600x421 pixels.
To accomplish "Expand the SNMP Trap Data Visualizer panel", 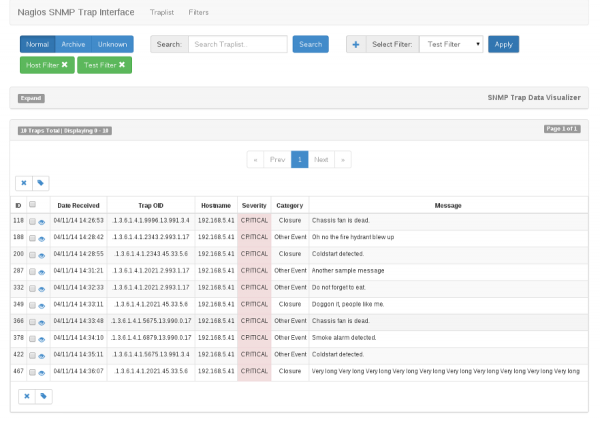I will 31,98.
